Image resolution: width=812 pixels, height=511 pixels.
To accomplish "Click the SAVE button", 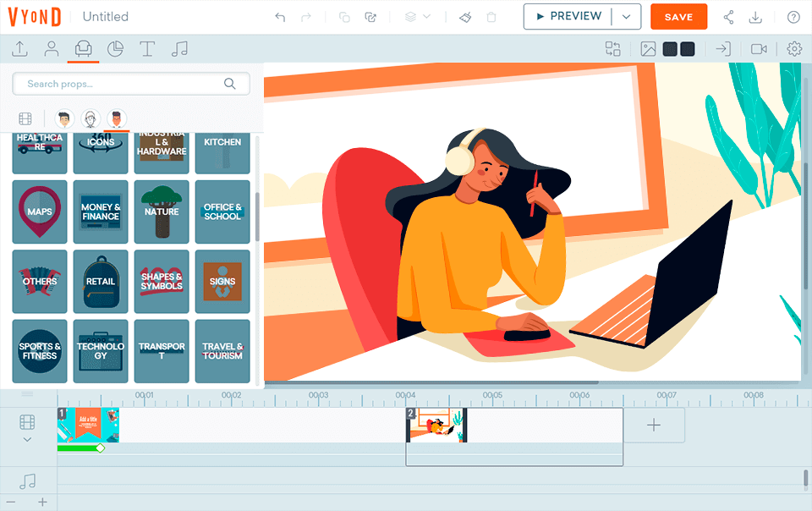I will pos(678,16).
